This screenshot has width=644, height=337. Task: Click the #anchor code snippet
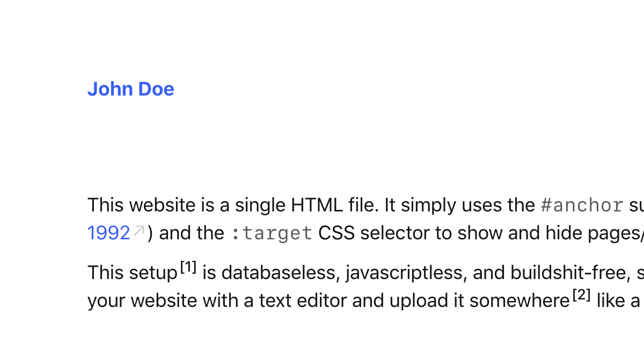click(582, 205)
